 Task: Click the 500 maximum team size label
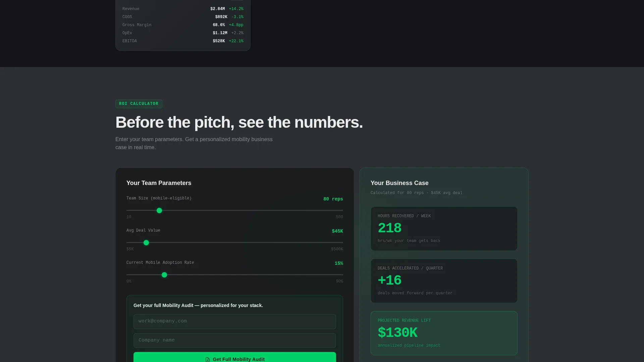click(x=339, y=217)
